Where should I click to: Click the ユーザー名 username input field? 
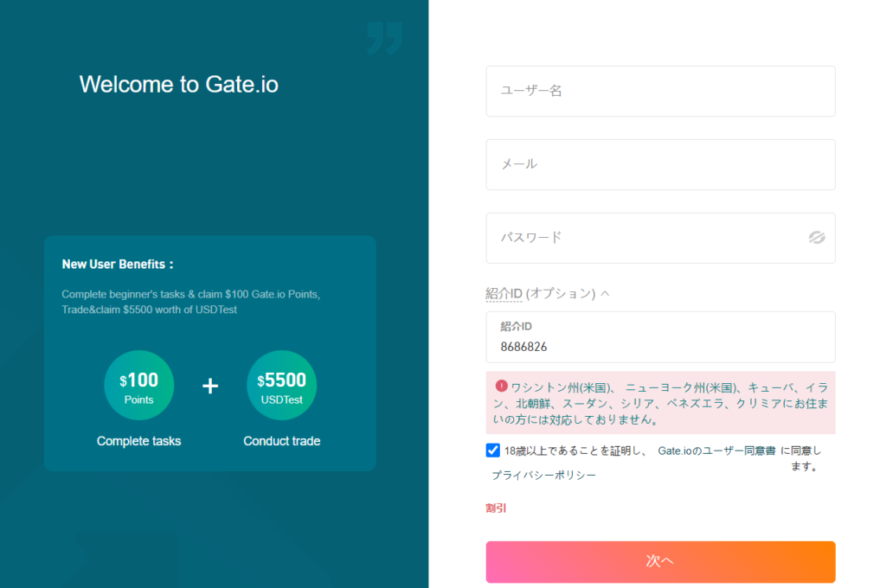660,91
